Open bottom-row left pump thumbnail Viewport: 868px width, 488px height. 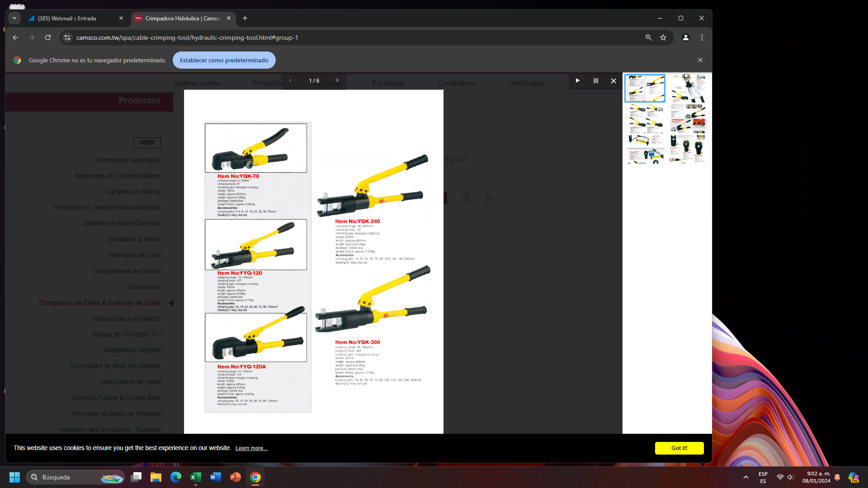point(645,149)
